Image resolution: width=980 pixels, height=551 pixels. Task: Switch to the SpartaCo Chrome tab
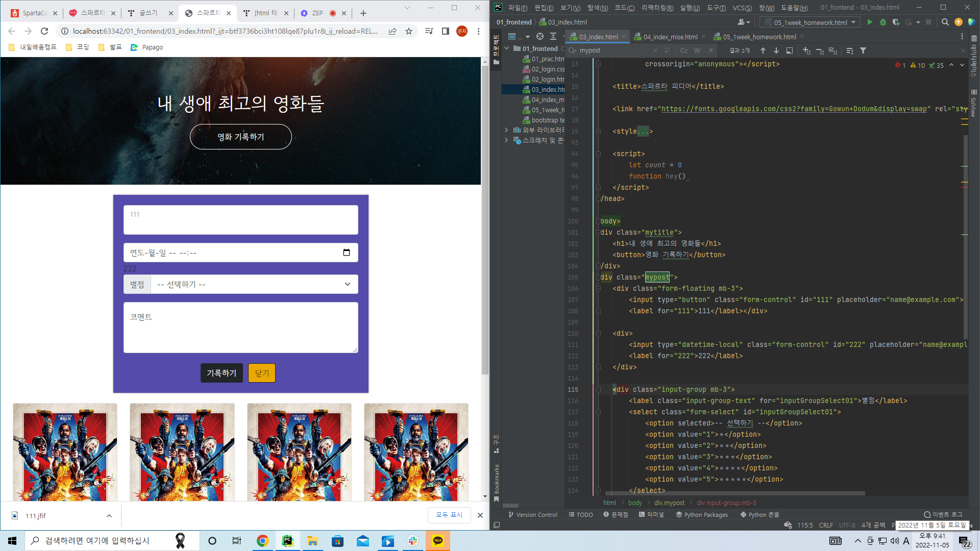tap(34, 13)
